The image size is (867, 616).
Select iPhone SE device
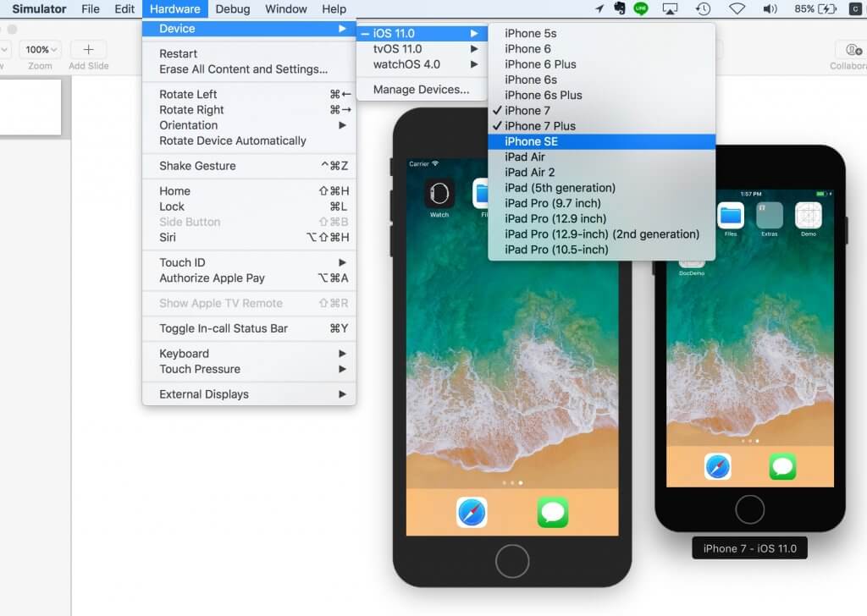pyautogui.click(x=602, y=141)
